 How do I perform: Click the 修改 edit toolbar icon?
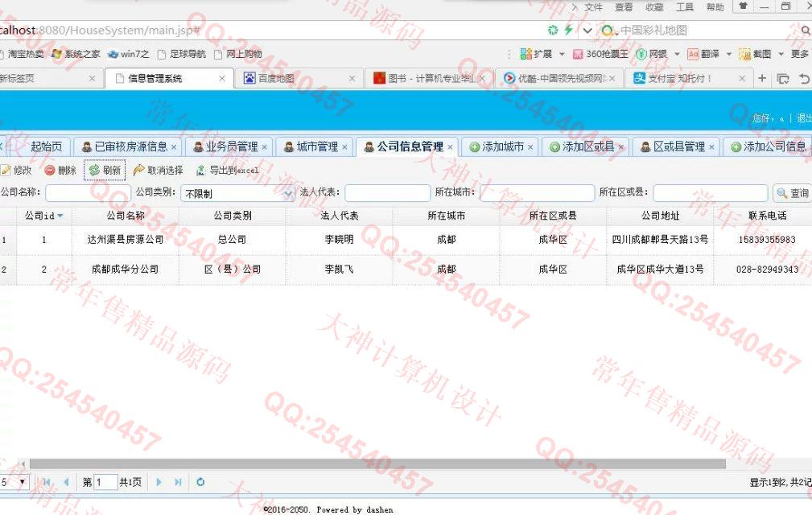6,171
